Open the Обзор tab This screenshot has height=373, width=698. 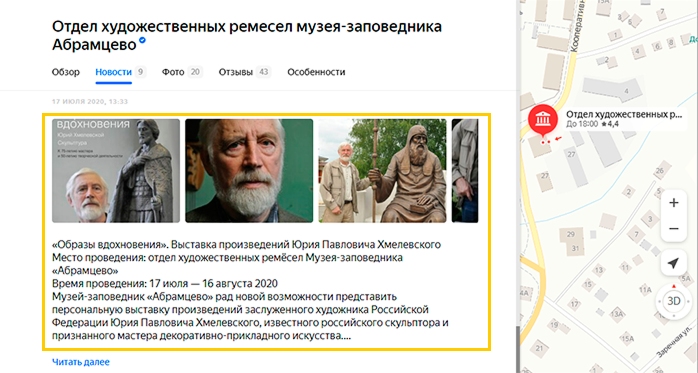[66, 72]
